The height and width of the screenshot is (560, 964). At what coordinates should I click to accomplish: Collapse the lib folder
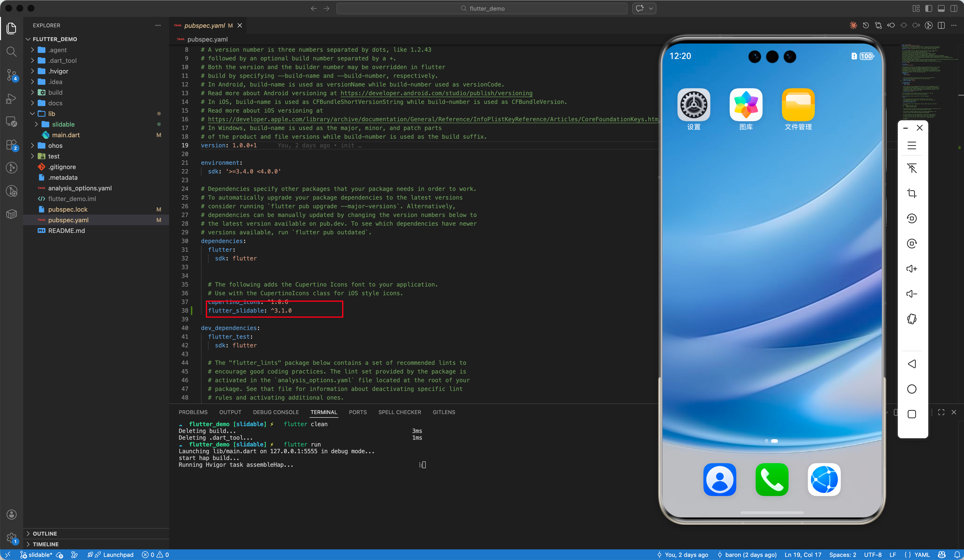(51, 114)
